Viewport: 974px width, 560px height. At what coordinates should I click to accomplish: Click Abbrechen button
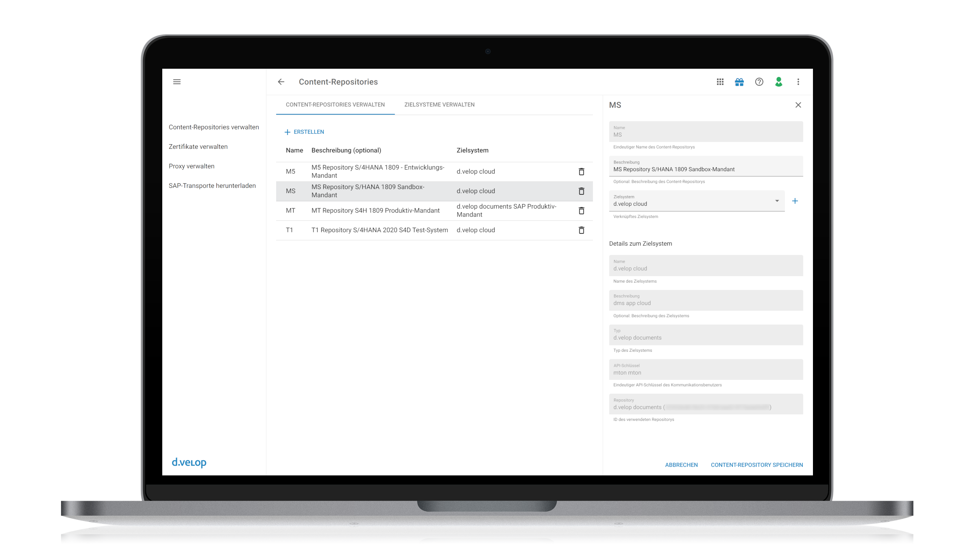pos(681,465)
